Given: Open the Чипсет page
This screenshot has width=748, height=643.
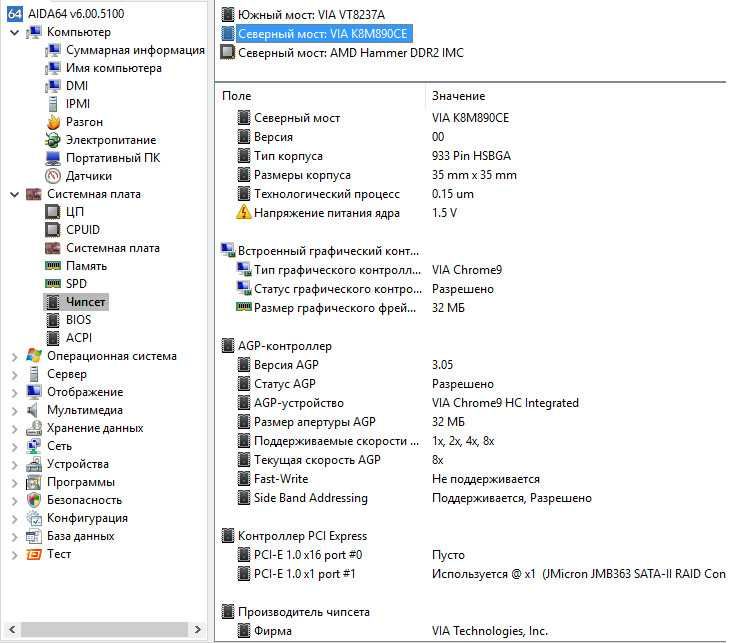Looking at the screenshot, I should [x=85, y=302].
